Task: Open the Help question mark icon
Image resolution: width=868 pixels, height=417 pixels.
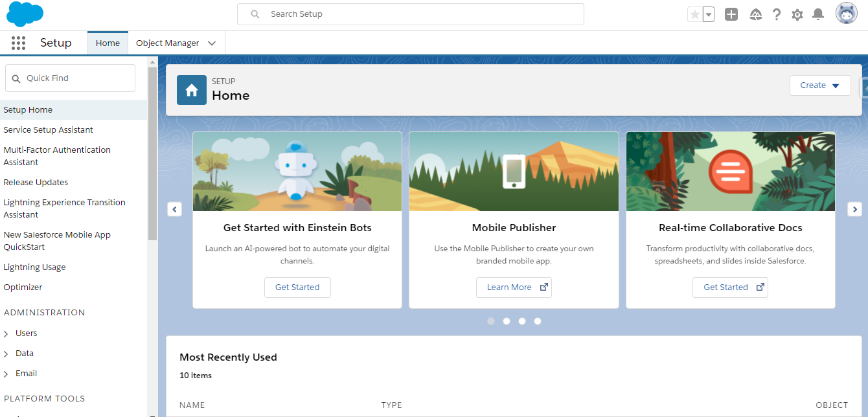Action: (777, 14)
